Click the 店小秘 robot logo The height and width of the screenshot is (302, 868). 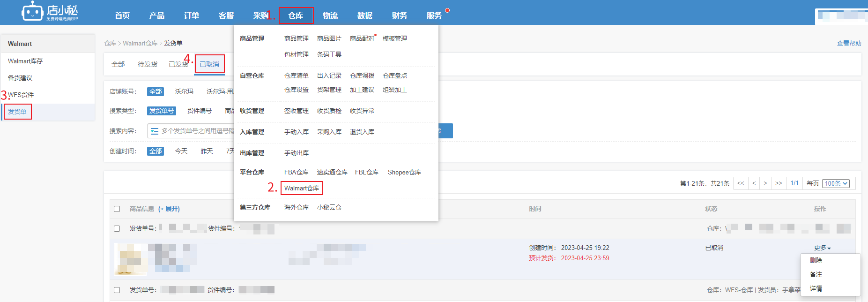pyautogui.click(x=50, y=11)
